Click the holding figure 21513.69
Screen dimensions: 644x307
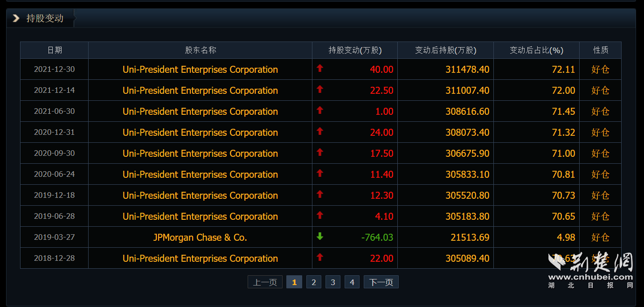(x=471, y=237)
